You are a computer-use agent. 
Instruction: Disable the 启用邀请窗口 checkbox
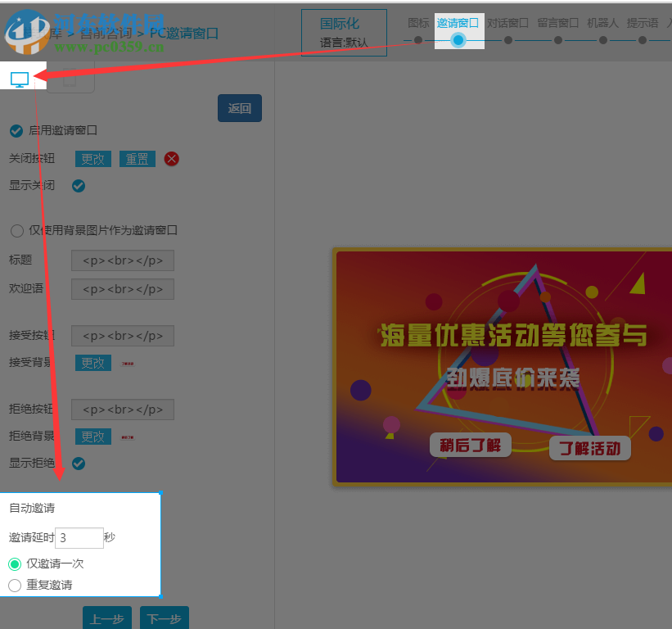tap(16, 130)
